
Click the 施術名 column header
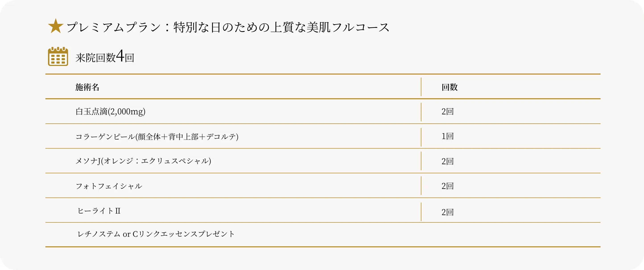[87, 87]
